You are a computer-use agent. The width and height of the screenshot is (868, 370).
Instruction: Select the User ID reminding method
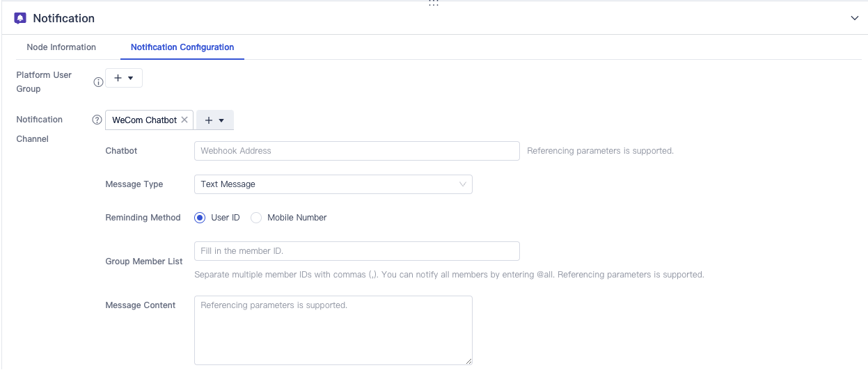point(200,218)
